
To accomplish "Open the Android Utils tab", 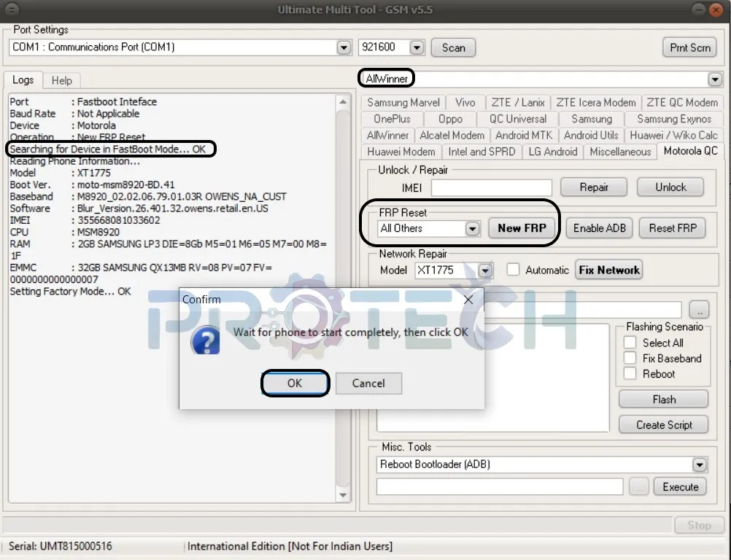I will pos(591,135).
